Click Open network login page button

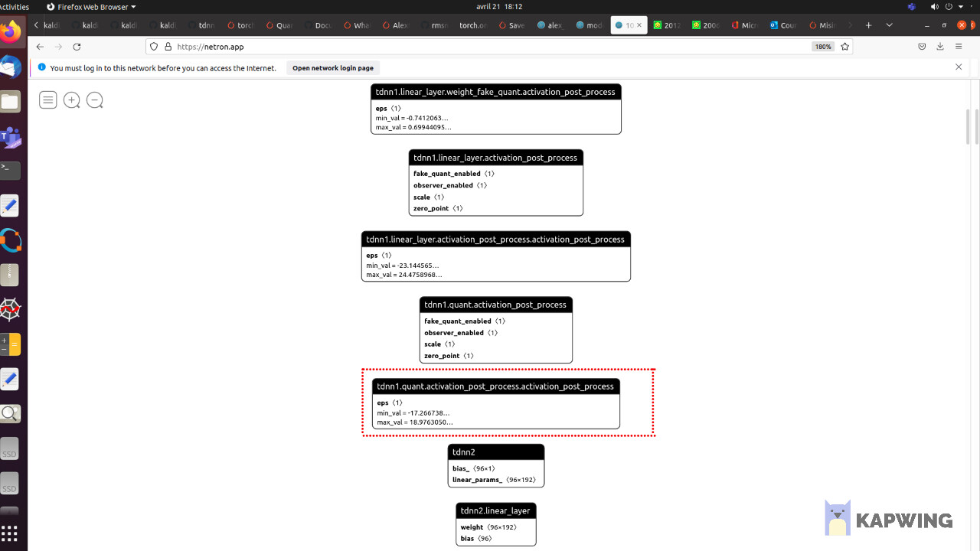333,68
